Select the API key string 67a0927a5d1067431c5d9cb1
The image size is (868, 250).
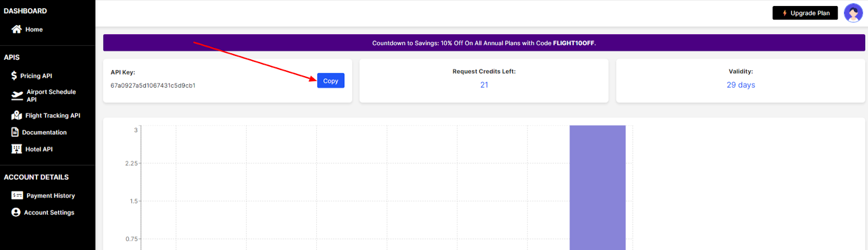(153, 85)
